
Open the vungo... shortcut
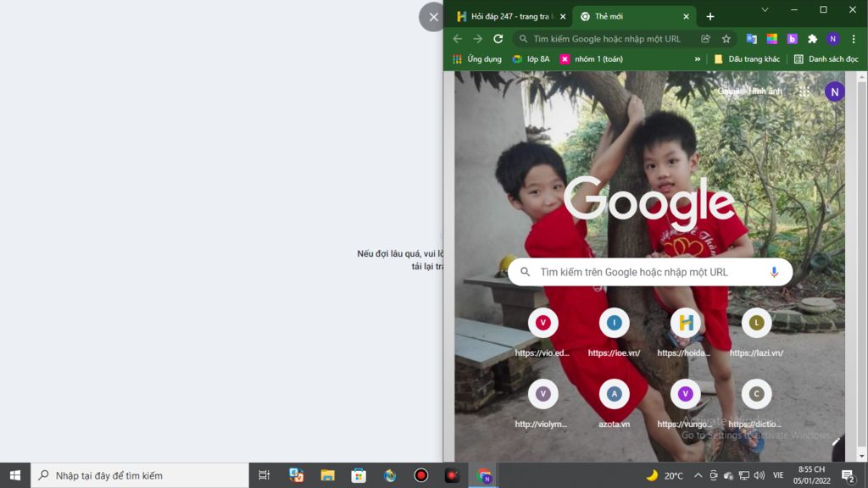coord(685,405)
